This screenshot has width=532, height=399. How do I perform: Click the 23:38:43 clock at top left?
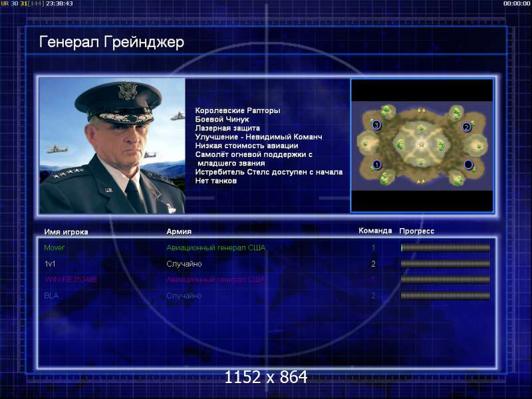coord(59,3)
